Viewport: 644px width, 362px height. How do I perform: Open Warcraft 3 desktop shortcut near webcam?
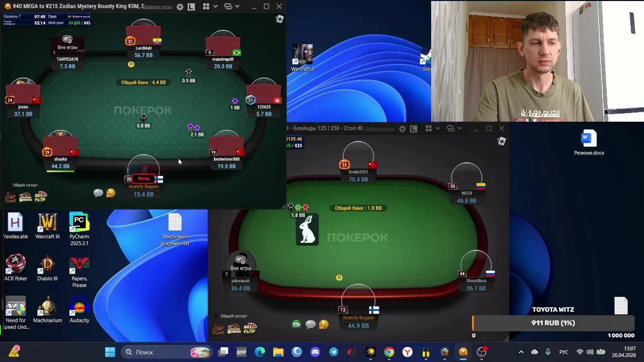point(302,58)
